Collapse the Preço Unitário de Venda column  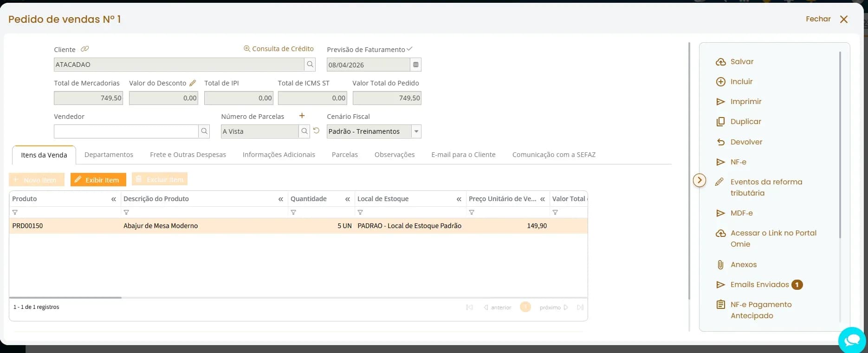542,199
